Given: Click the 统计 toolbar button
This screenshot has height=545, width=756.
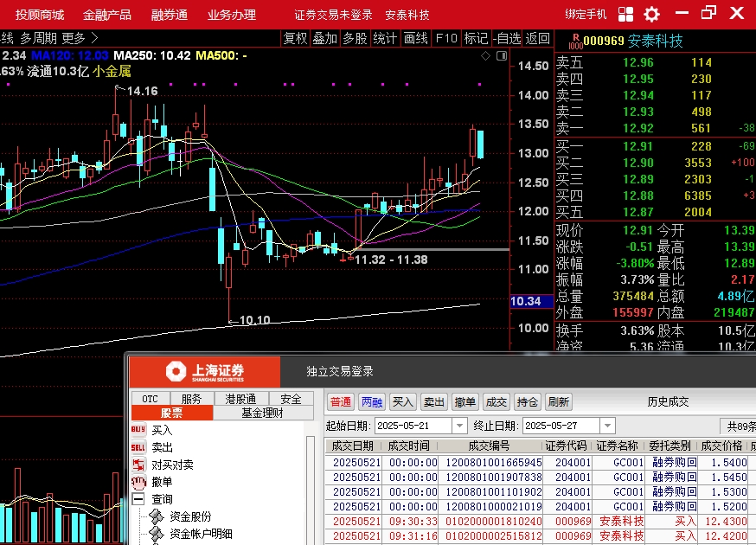Looking at the screenshot, I should 385,38.
